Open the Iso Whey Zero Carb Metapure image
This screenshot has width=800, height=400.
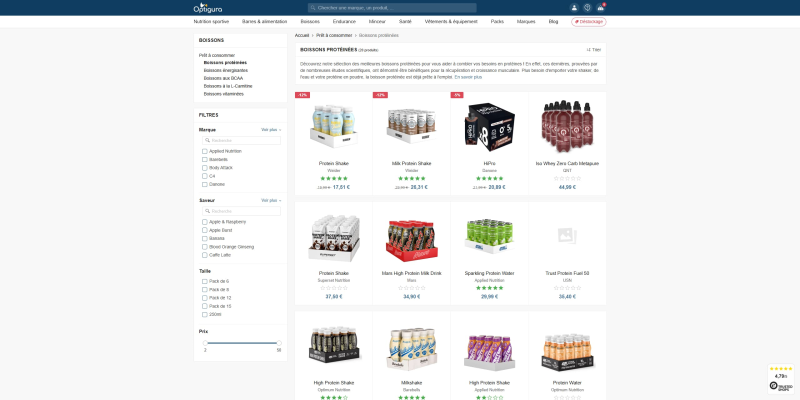coord(567,126)
